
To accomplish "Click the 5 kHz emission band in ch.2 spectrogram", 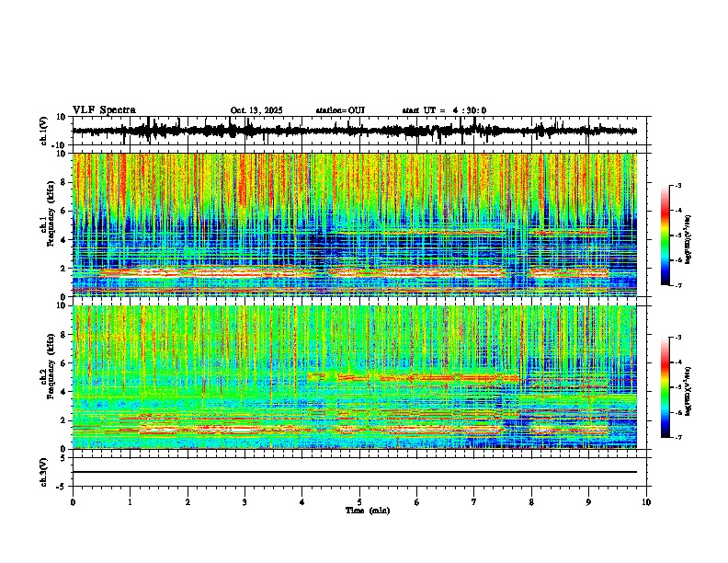I will click(x=414, y=378).
